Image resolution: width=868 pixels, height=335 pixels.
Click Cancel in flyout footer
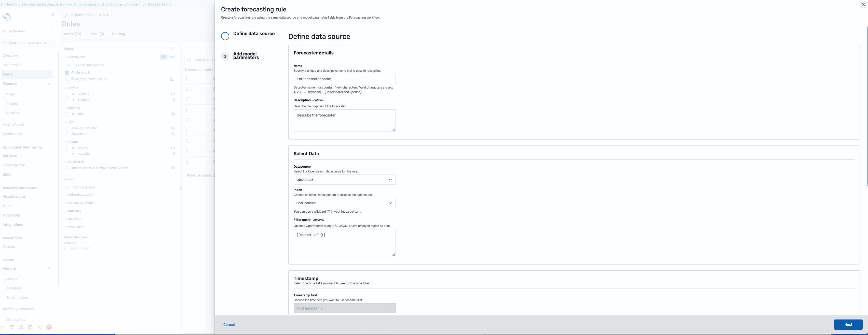(229, 325)
